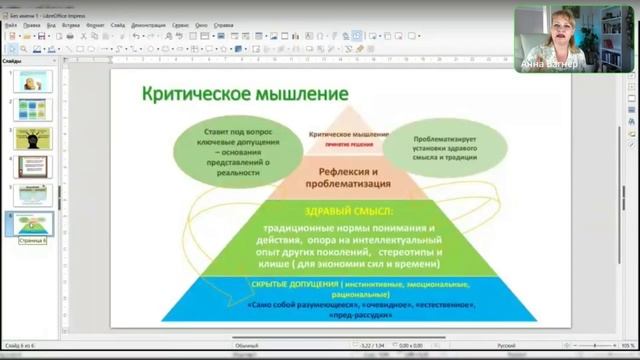Viewport: 640px width, 360px height.
Task: Toggle Extrusion on the drawing toolbar
Action: [371, 49]
